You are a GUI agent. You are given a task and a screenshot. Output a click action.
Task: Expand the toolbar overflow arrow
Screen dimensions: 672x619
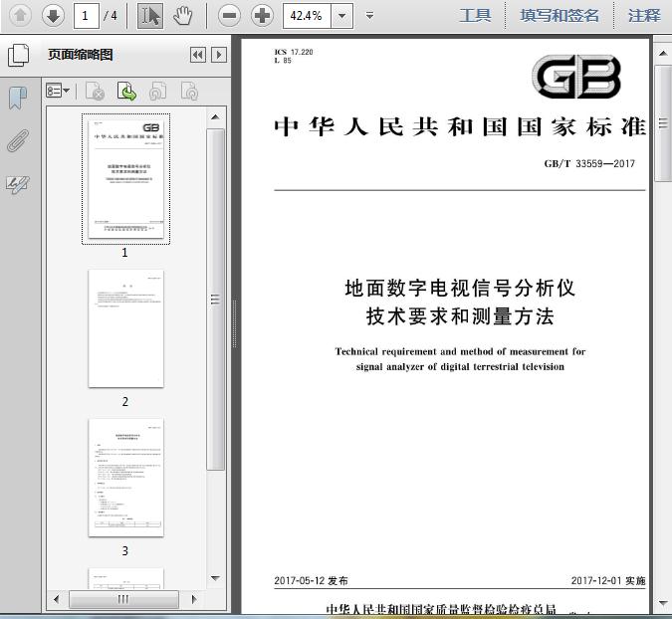[x=370, y=15]
